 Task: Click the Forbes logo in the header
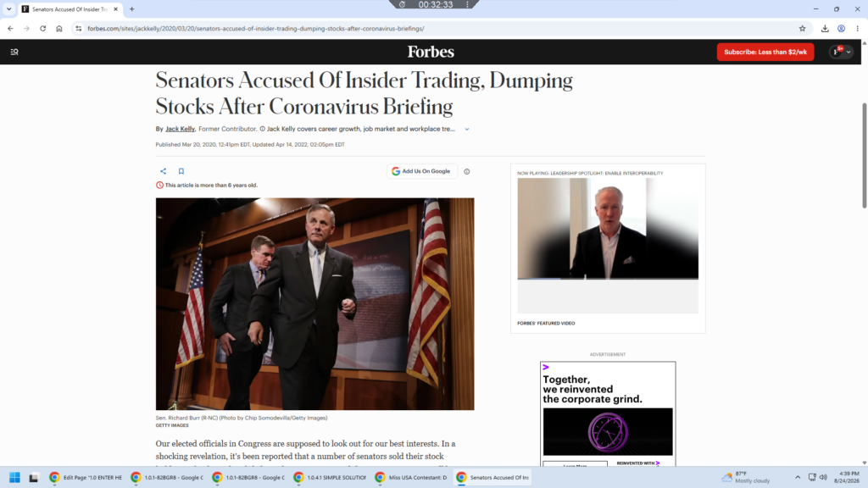[x=431, y=52]
